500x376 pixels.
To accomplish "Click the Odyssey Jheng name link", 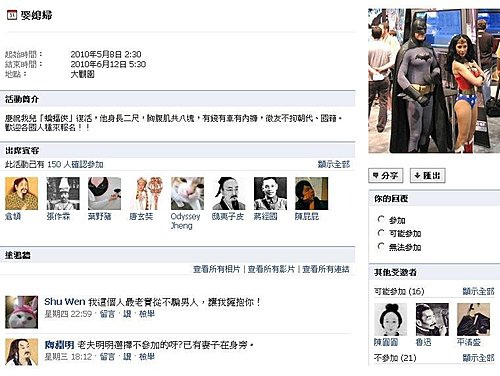I will click(185, 221).
